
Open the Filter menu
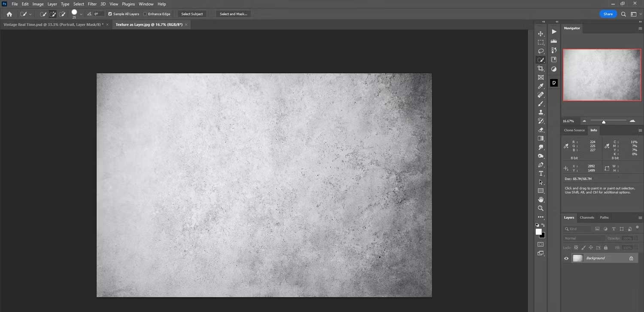(x=92, y=4)
